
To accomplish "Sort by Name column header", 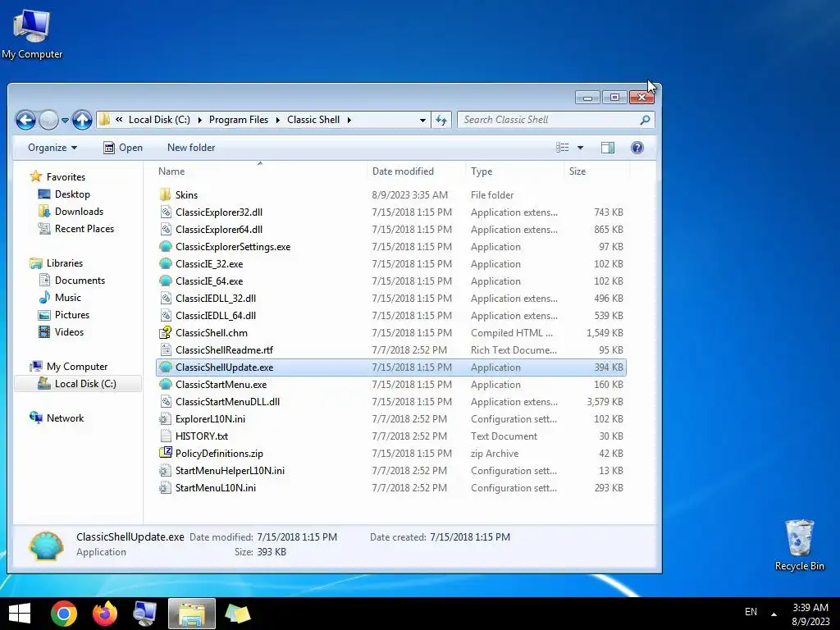I will [x=171, y=171].
